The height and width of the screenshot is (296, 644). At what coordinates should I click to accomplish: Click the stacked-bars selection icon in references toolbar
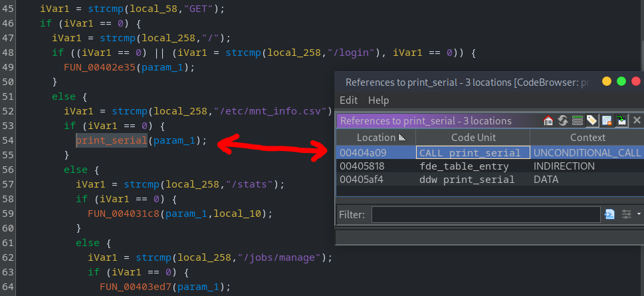coord(578,120)
